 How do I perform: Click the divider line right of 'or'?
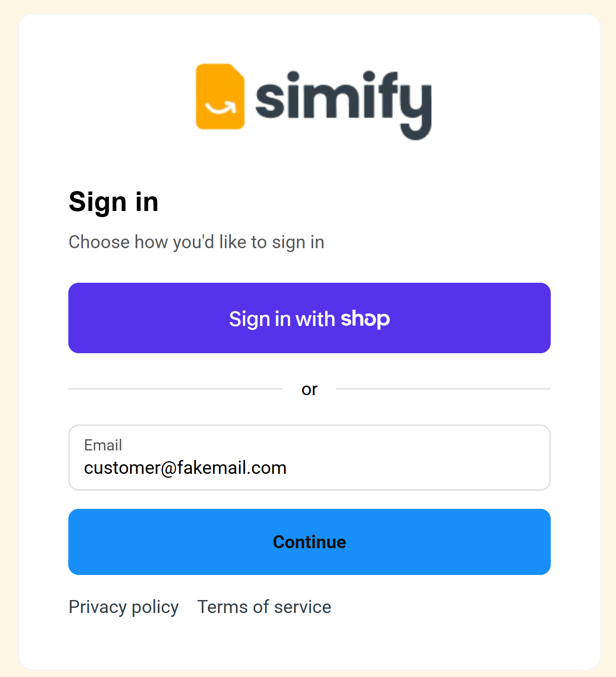coord(443,389)
